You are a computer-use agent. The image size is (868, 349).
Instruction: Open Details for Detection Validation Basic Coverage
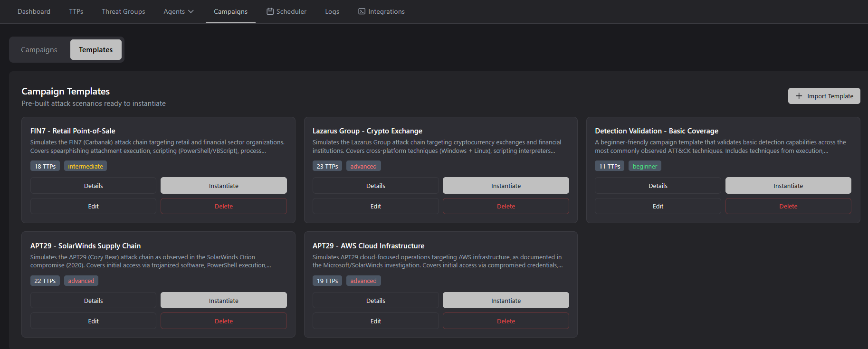pyautogui.click(x=658, y=186)
